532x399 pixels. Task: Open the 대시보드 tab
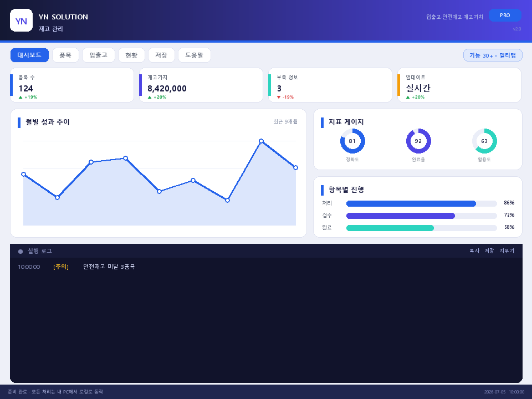click(x=29, y=55)
